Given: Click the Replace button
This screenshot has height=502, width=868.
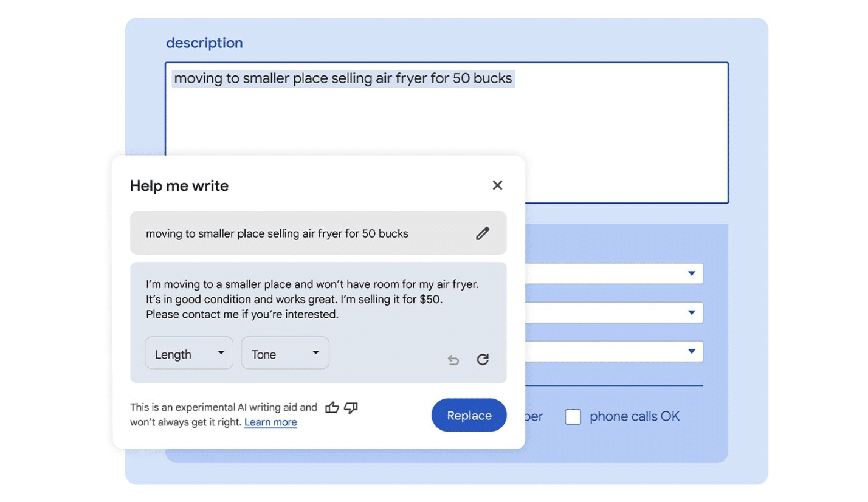Looking at the screenshot, I should 468,415.
